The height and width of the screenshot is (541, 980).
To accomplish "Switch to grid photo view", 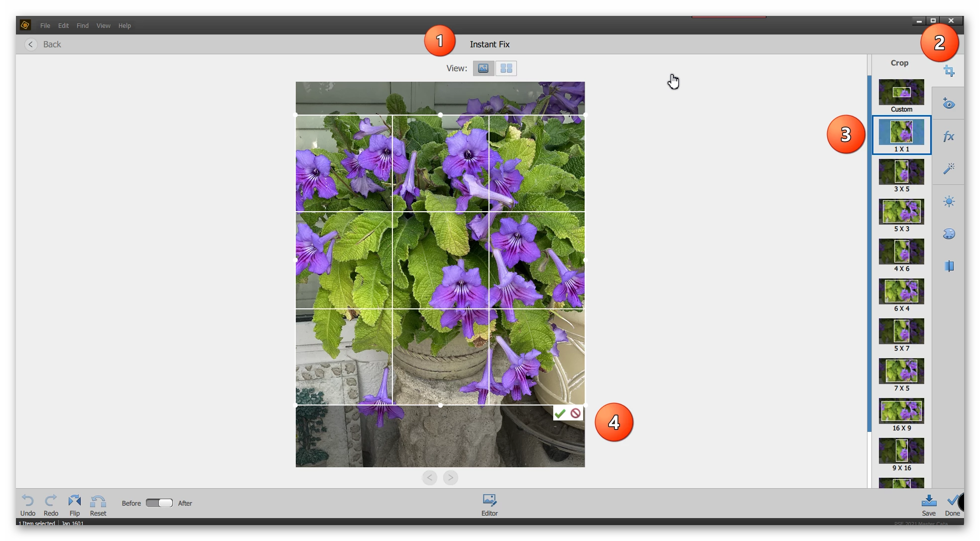I will tap(506, 68).
